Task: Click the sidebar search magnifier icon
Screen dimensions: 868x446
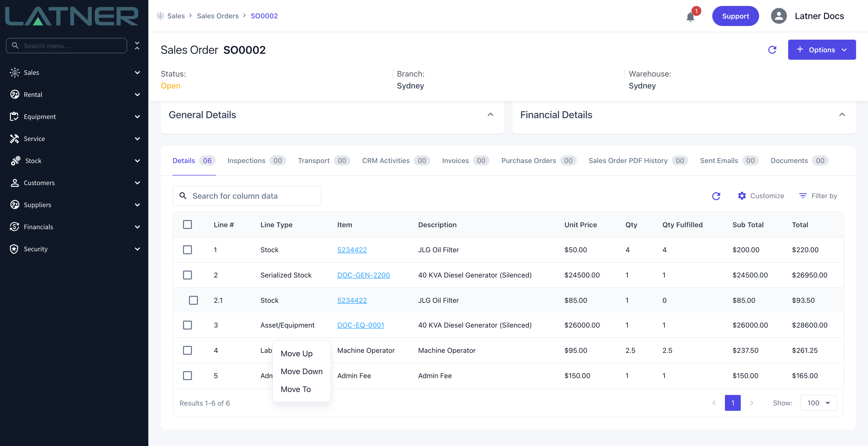Action: (15, 45)
